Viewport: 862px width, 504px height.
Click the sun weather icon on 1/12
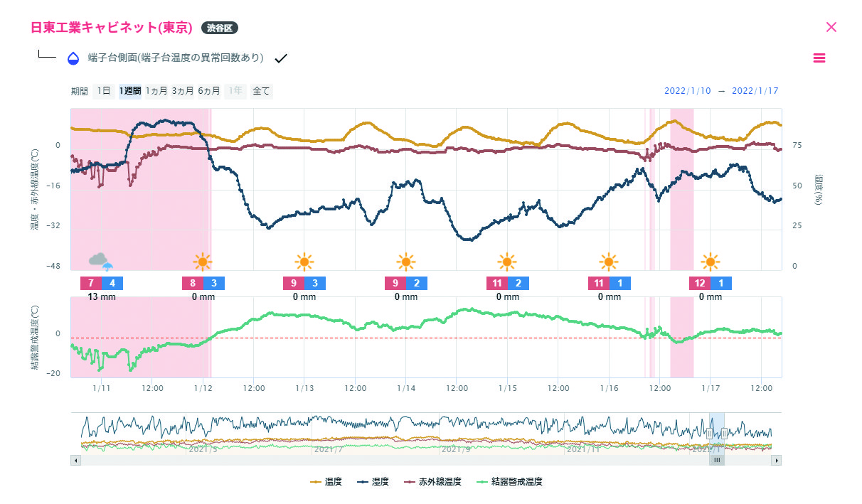coord(203,262)
